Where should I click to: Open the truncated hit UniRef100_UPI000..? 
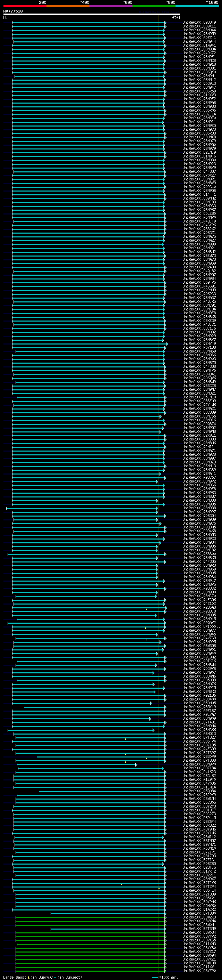click(x=201, y=626)
